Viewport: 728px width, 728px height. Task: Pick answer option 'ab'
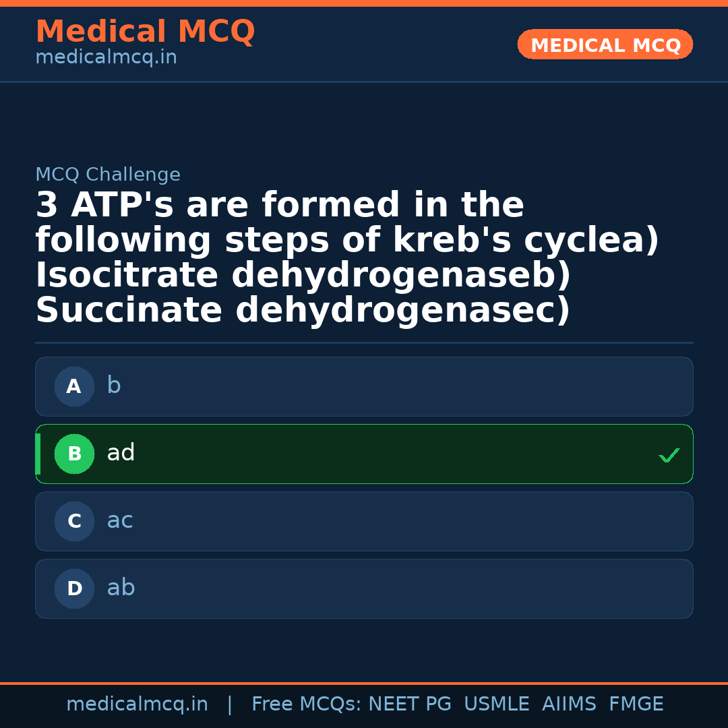coord(364,589)
